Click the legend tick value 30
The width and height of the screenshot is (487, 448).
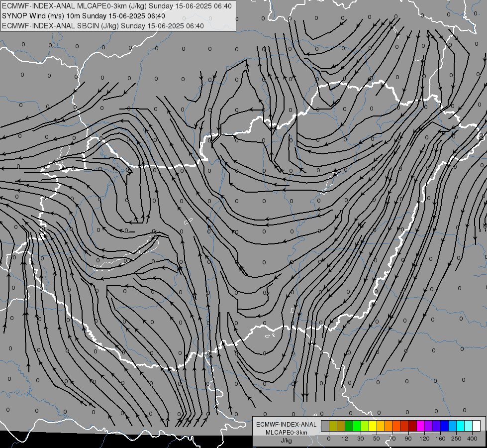coord(361,439)
